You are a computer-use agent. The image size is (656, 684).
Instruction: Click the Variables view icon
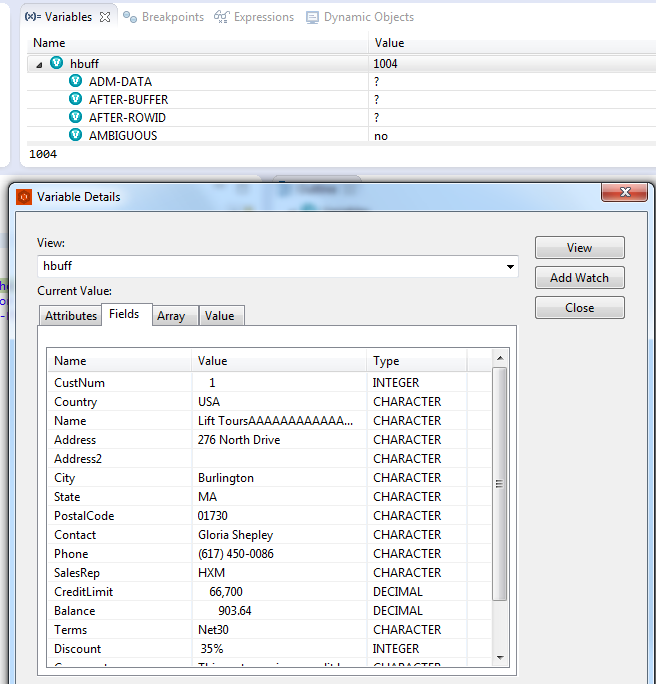[x=33, y=17]
